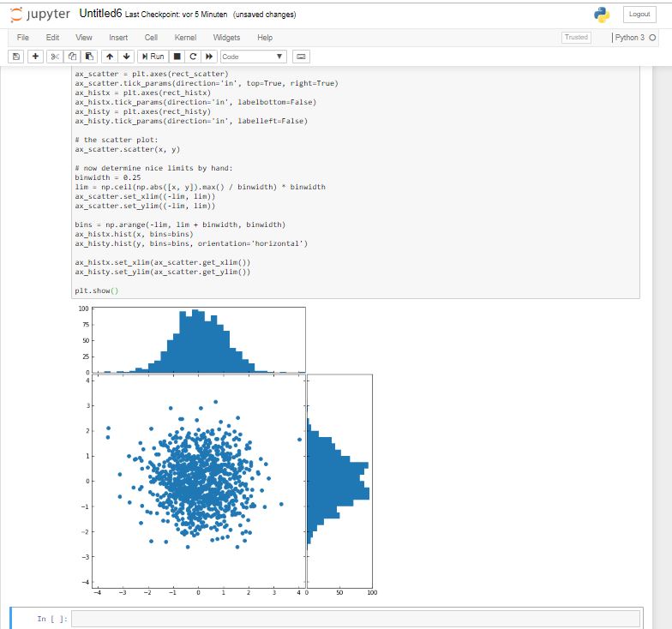The height and width of the screenshot is (629, 672).
Task: Click the 'In [ ]:' cell prompt
Action: tap(52, 619)
